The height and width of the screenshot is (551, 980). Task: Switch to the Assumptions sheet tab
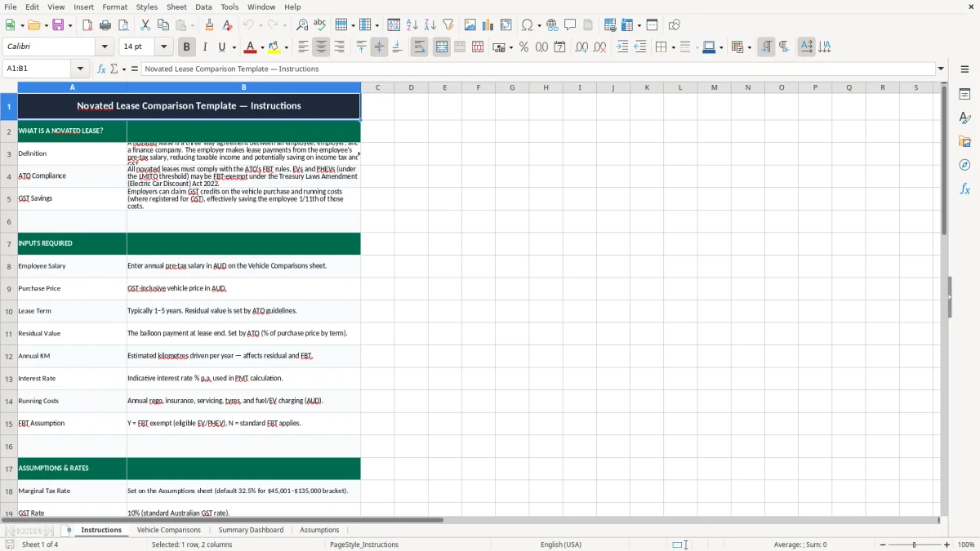(x=319, y=530)
